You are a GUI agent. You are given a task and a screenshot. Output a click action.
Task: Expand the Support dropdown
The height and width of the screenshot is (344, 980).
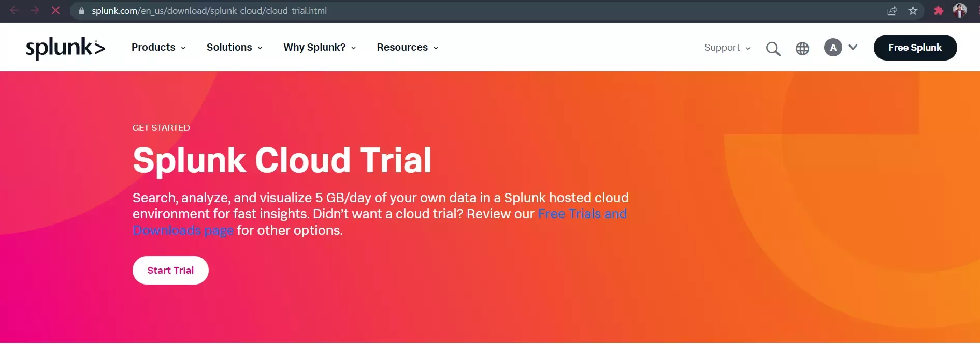pos(727,48)
